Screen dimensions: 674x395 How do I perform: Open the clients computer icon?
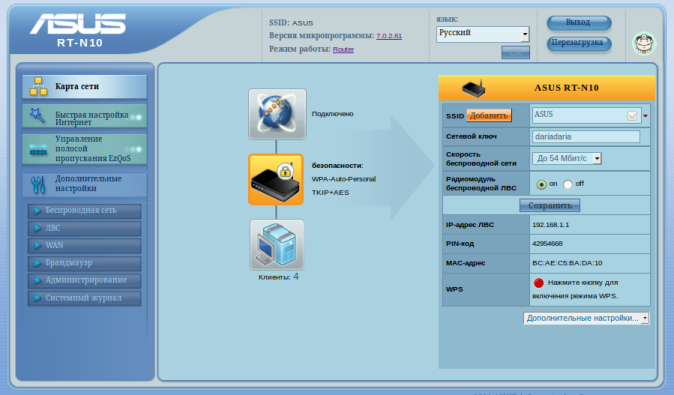(277, 245)
